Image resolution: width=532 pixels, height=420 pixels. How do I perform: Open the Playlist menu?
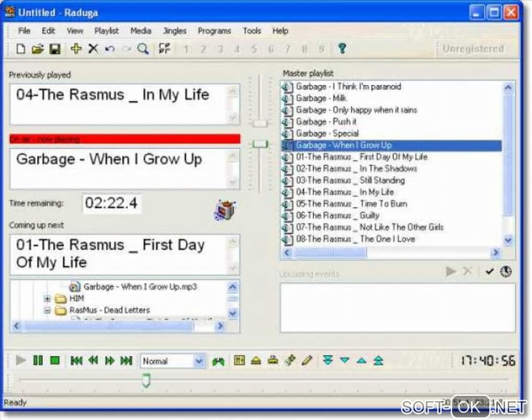point(106,31)
